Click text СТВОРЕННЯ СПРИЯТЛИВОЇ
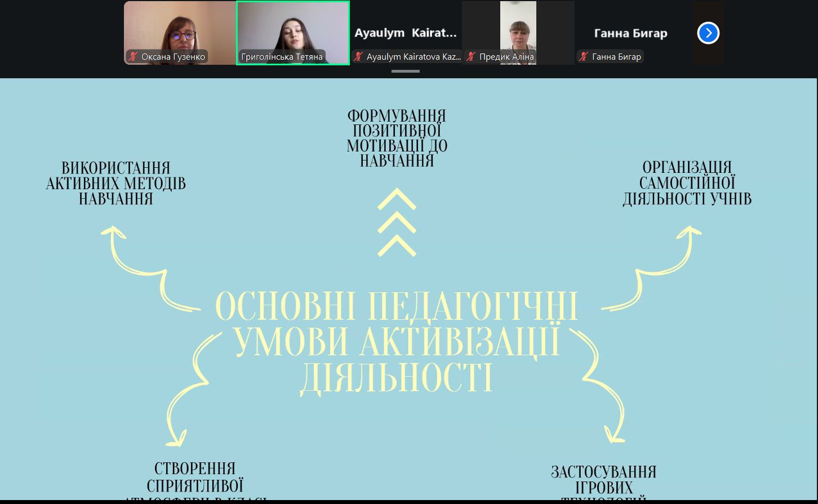Image resolution: width=818 pixels, height=504 pixels. point(195,477)
